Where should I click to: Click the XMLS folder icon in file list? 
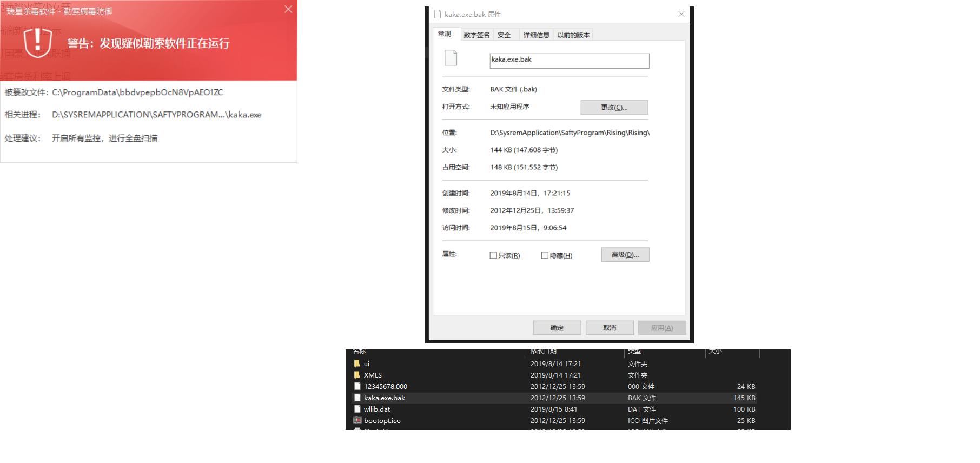click(x=357, y=375)
